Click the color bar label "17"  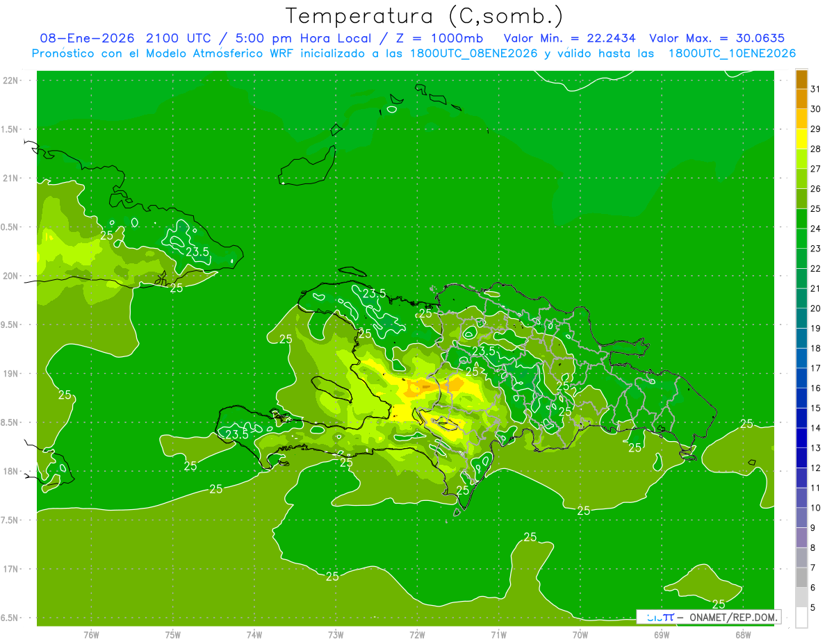coord(816,368)
